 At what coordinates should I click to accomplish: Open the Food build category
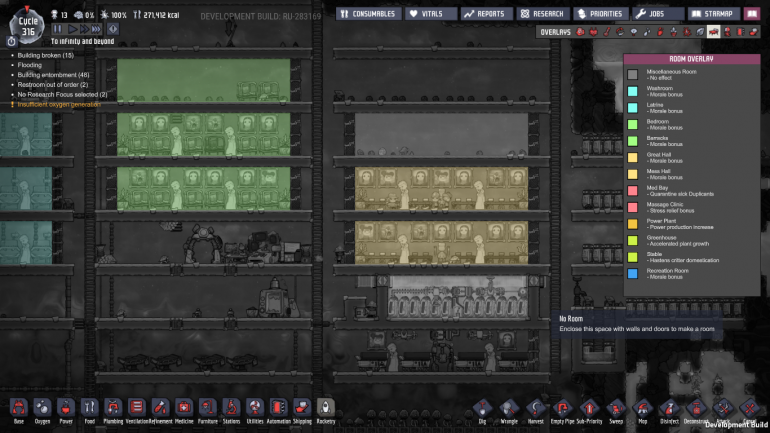(x=89, y=408)
